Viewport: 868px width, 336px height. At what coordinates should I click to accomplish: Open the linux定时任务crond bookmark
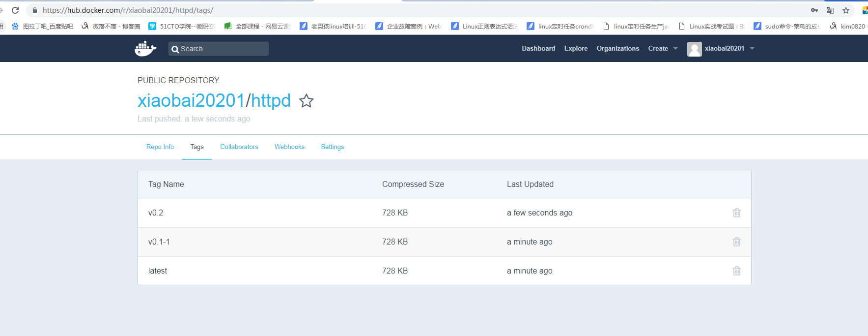[x=560, y=26]
